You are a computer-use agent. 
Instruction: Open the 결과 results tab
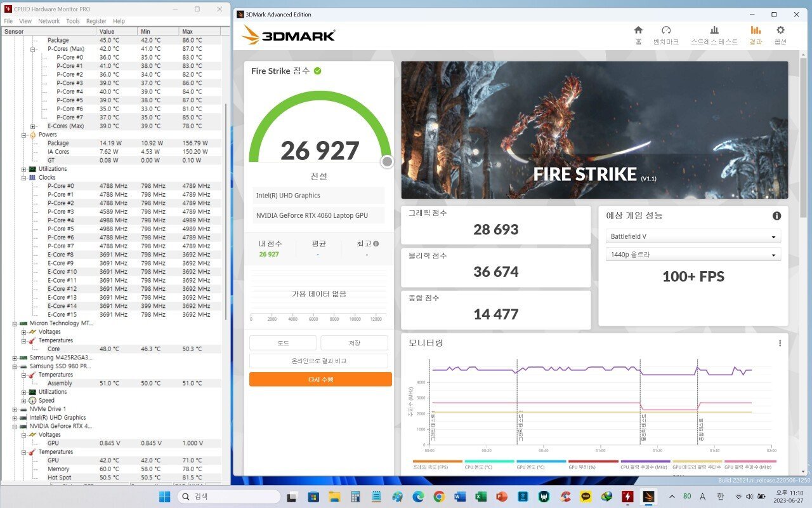coord(756,35)
